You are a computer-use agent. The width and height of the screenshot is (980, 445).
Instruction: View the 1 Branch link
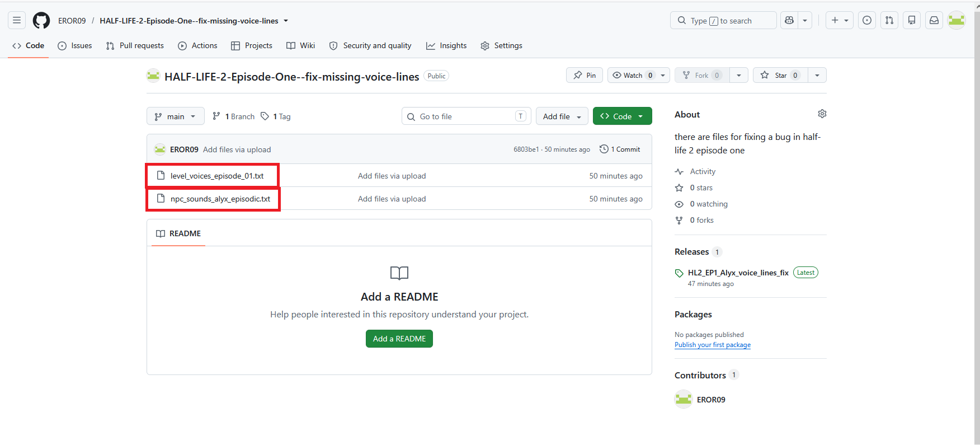234,116
